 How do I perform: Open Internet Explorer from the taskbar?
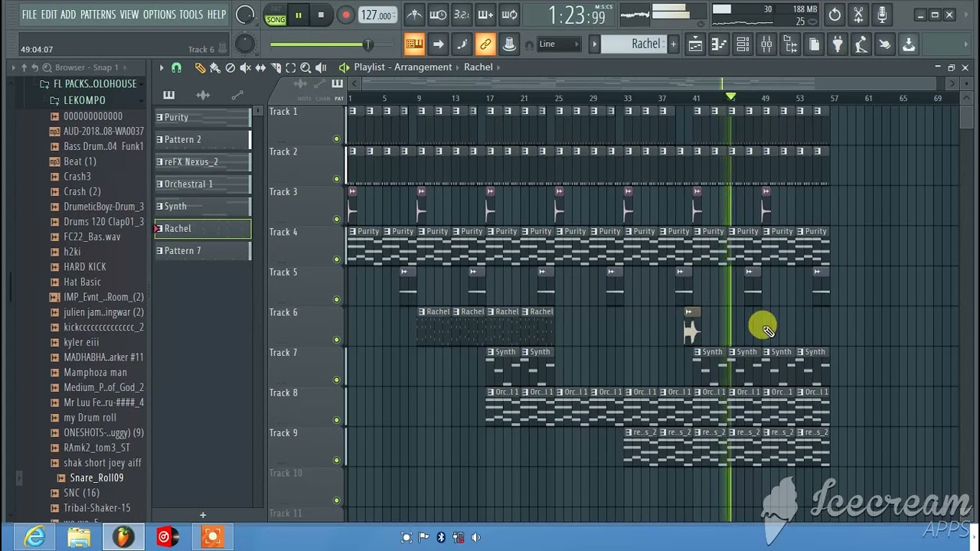click(34, 537)
